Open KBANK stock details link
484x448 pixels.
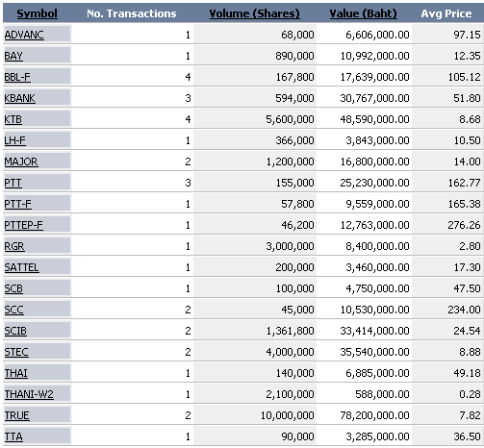click(x=19, y=98)
